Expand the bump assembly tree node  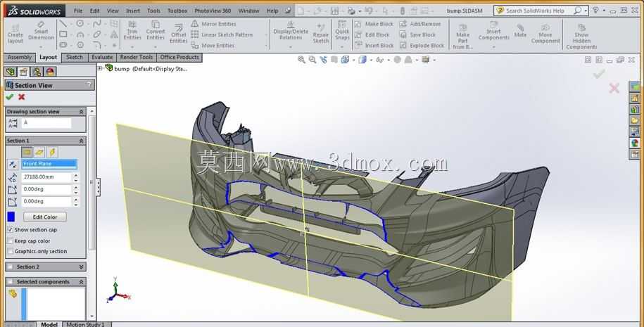[100, 68]
